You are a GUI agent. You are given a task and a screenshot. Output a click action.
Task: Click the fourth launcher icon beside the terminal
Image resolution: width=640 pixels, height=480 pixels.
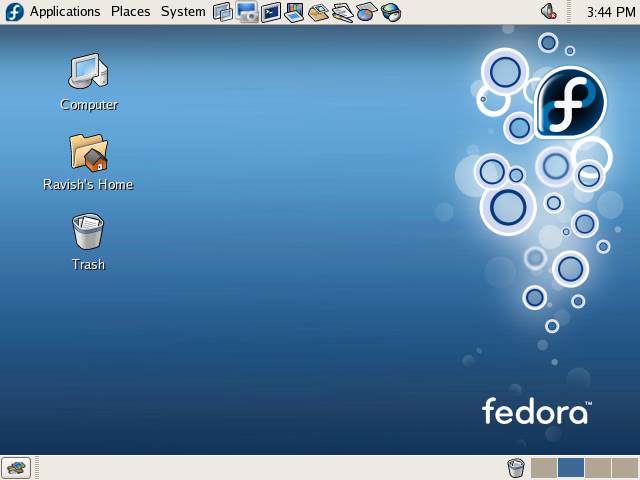(294, 12)
